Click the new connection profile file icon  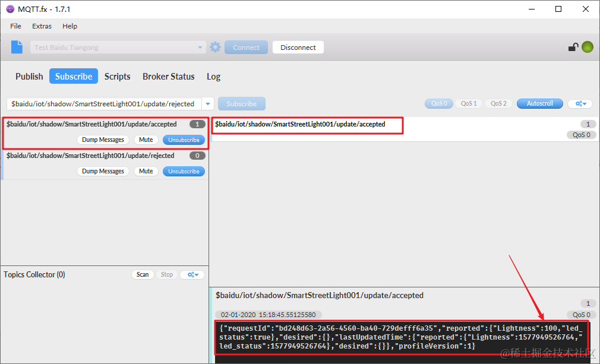(17, 47)
